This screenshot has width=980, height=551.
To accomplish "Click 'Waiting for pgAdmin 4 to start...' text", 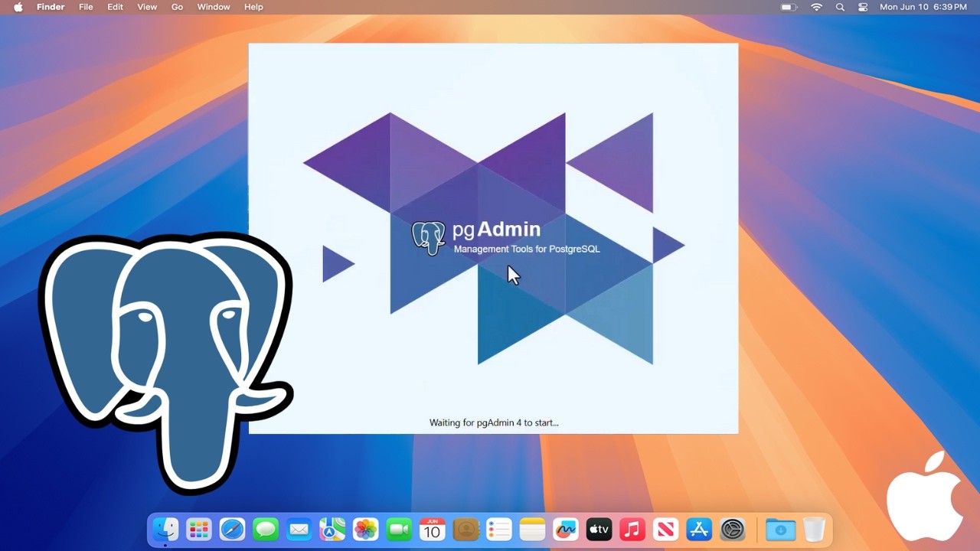I will (x=494, y=422).
